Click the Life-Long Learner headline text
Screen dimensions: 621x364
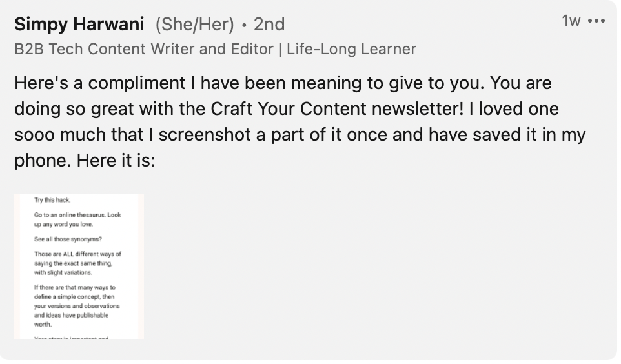pos(351,49)
